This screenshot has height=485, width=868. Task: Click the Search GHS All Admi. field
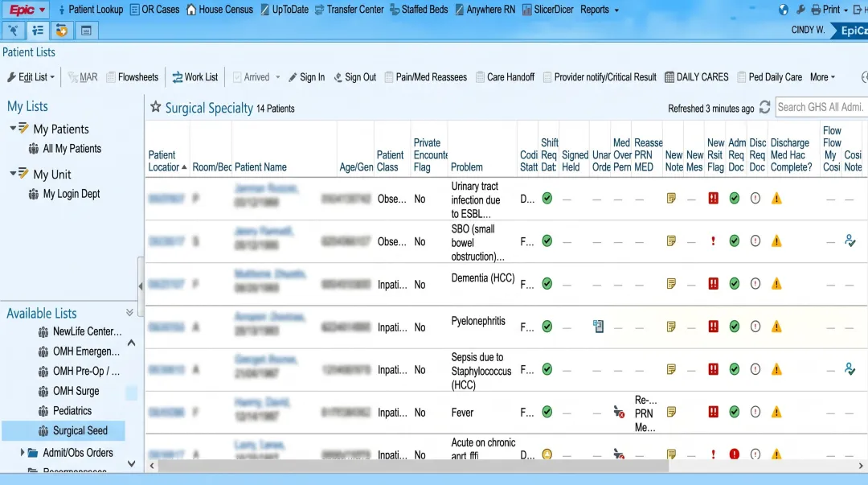coord(821,107)
